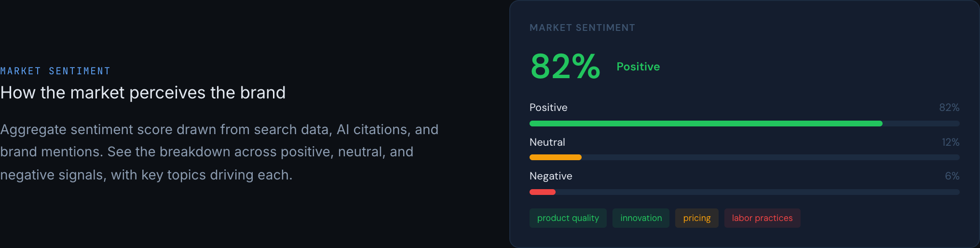Click the red Negative progress bar
Screen dimensions: 980x248
click(543, 192)
